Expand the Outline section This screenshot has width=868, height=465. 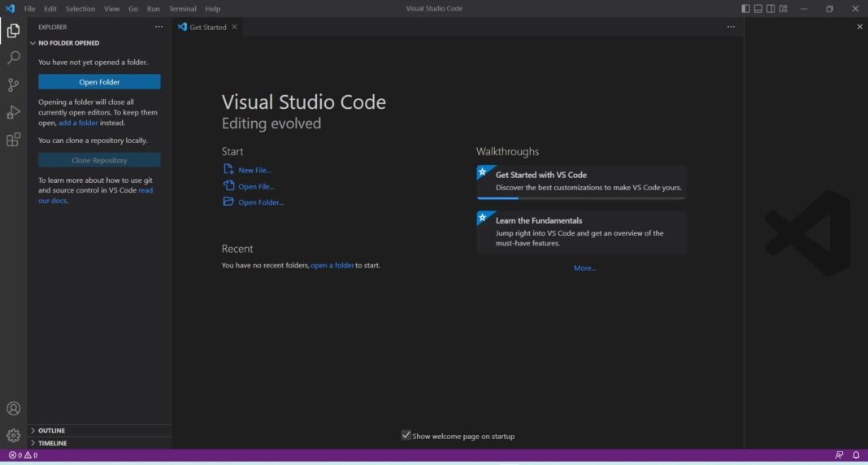51,431
